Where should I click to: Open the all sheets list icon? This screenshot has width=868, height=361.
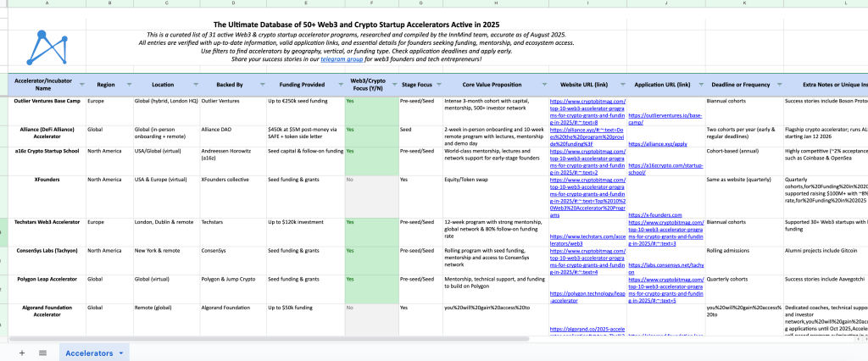[x=42, y=353]
